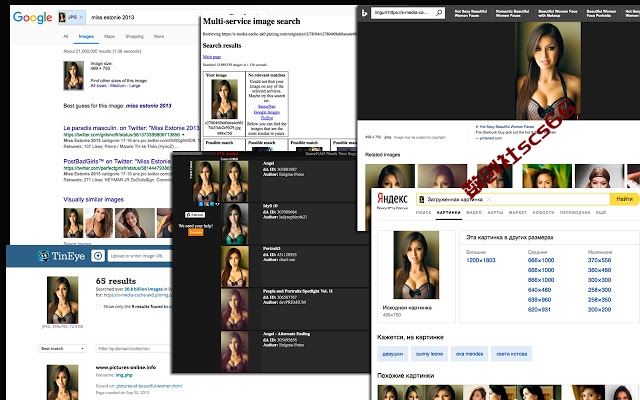Clear the uploaded image in Yandex search field
Viewport: 640px width, 400px height.
click(488, 199)
